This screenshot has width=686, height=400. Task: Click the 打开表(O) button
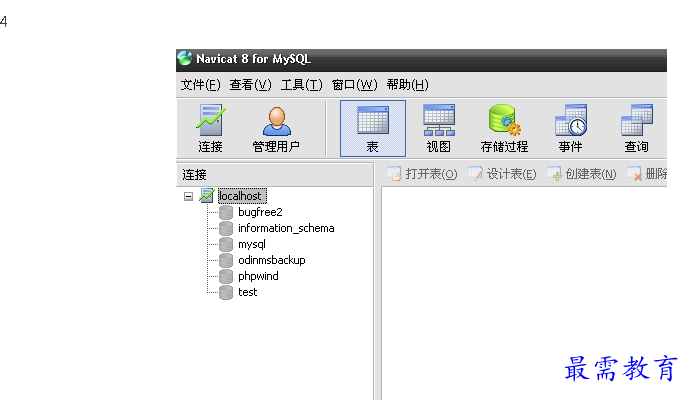click(422, 174)
